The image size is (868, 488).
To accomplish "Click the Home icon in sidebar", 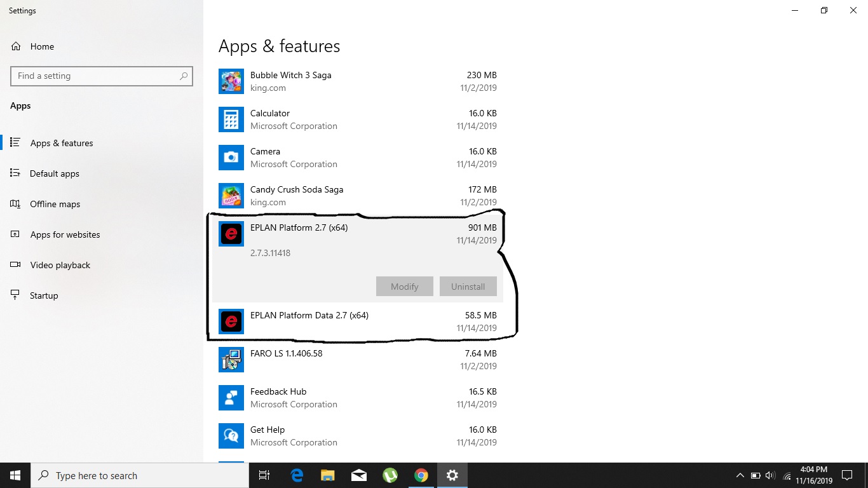I will (16, 46).
